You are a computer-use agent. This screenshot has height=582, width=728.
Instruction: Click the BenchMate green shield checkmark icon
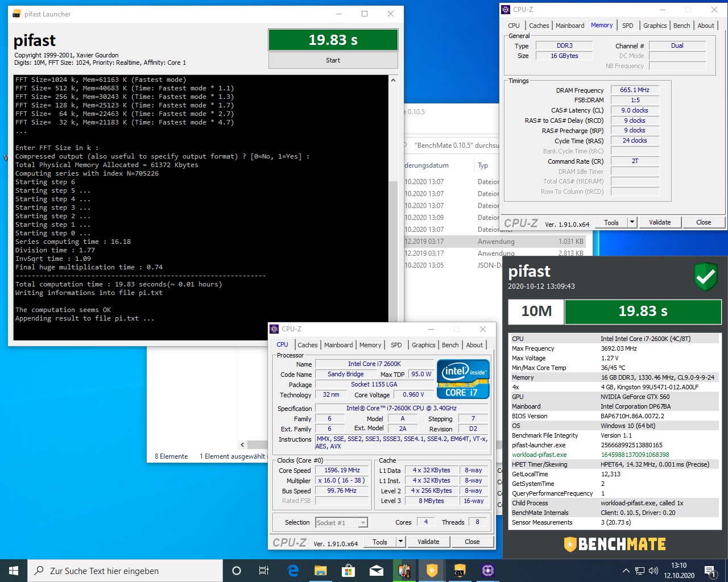pos(706,276)
